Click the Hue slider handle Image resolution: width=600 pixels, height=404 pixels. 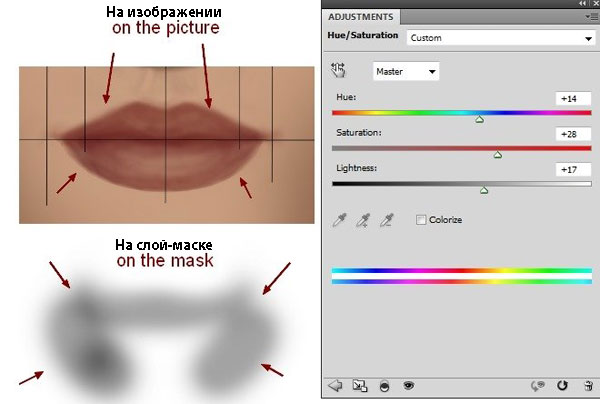pyautogui.click(x=479, y=119)
